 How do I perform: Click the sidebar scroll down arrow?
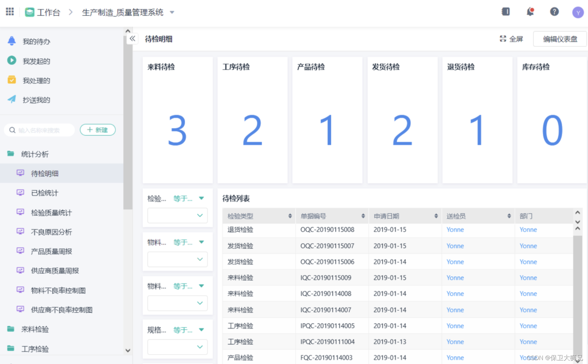click(x=128, y=350)
